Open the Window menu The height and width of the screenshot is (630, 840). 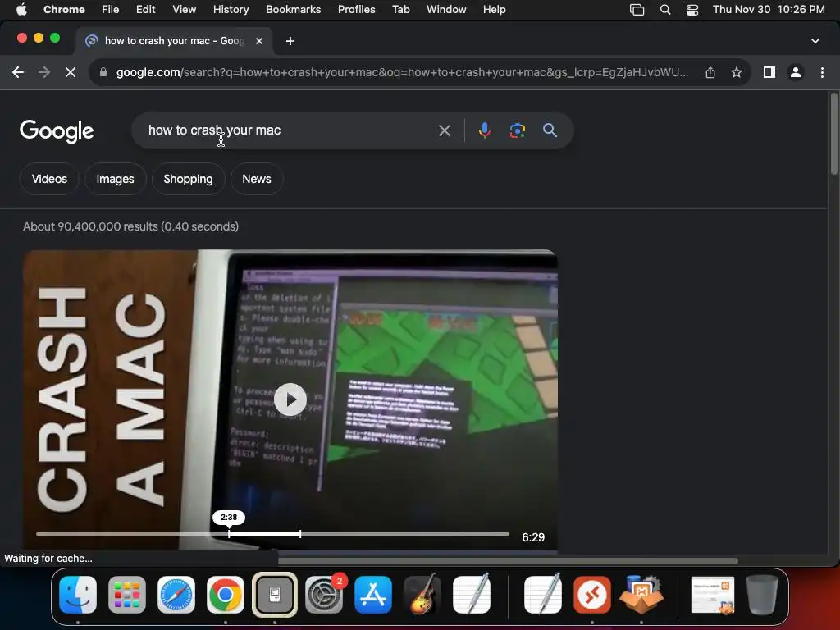(x=446, y=10)
